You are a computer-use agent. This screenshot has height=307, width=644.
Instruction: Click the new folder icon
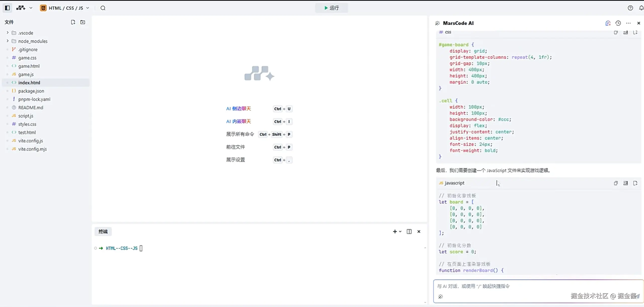[x=83, y=22]
